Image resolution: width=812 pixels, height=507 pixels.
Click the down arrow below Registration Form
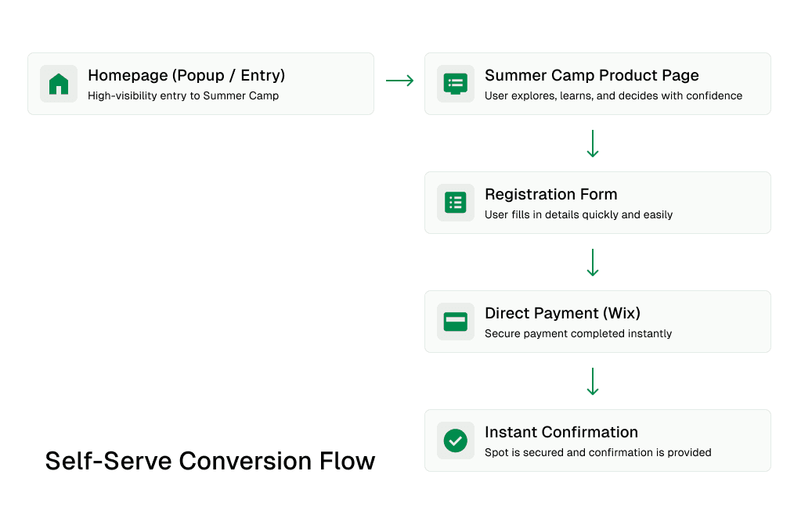pos(593,262)
